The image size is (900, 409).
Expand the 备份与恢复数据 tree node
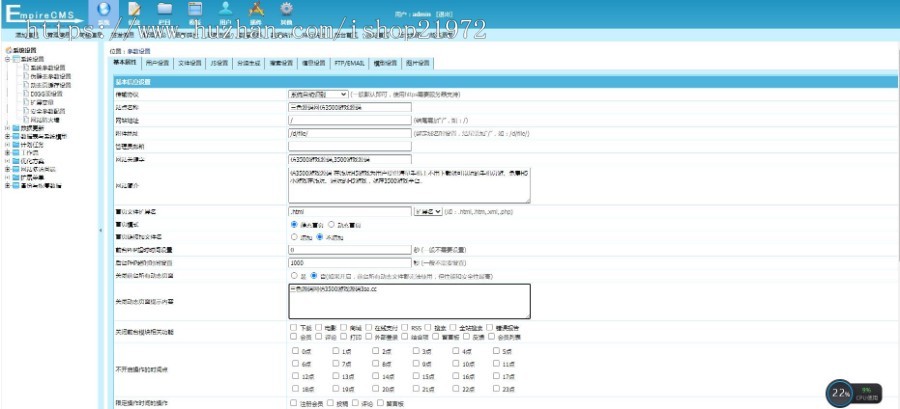tap(7, 186)
